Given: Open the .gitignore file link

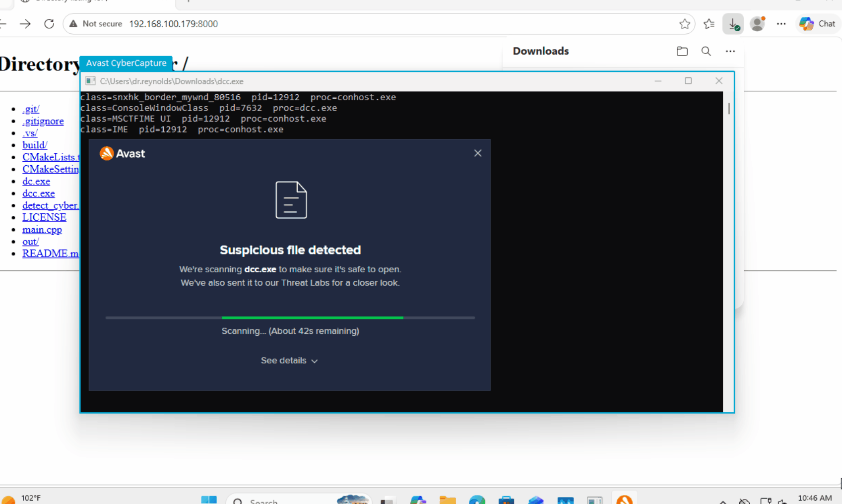Looking at the screenshot, I should click(x=43, y=121).
